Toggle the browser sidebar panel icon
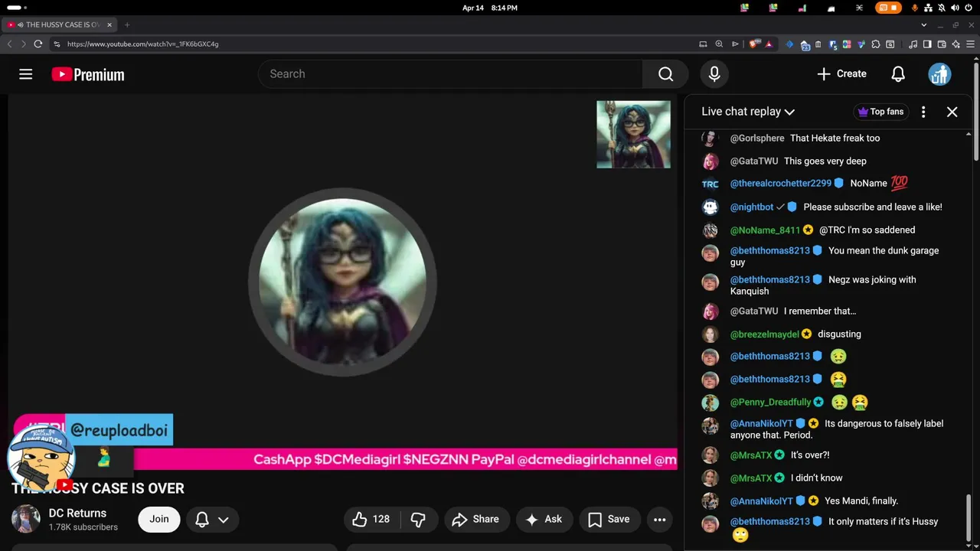Image resolution: width=980 pixels, height=551 pixels. click(x=927, y=44)
